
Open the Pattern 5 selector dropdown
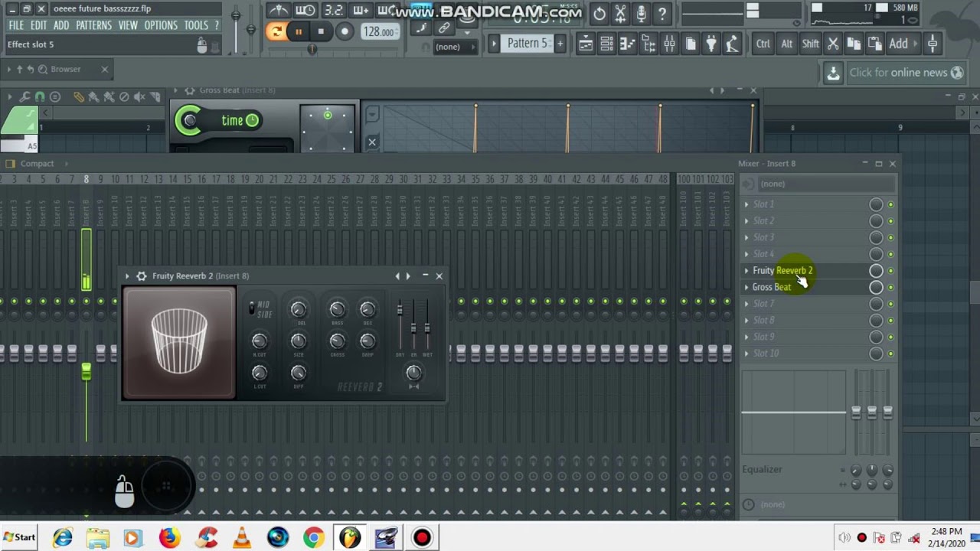tap(527, 44)
